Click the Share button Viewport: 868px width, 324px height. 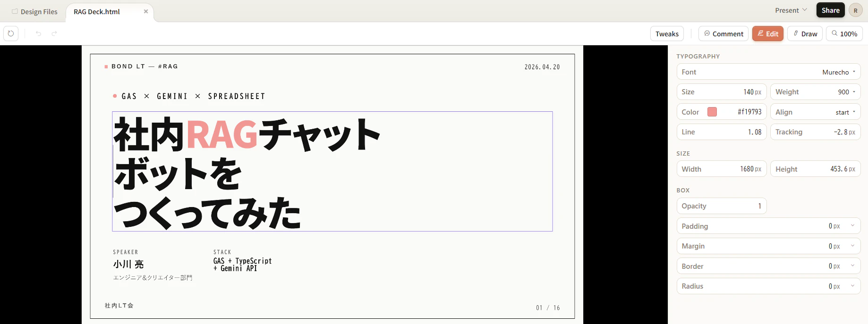pos(830,10)
